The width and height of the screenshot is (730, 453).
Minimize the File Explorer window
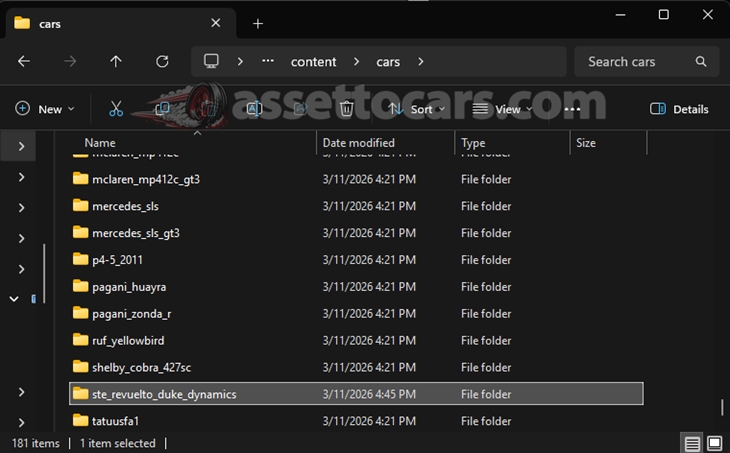(620, 15)
